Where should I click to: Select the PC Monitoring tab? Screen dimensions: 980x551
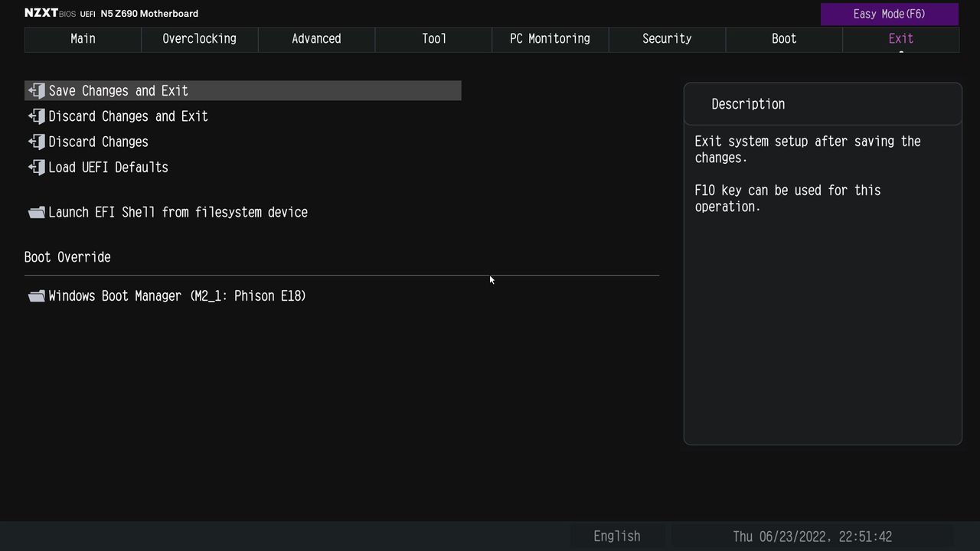tap(550, 39)
